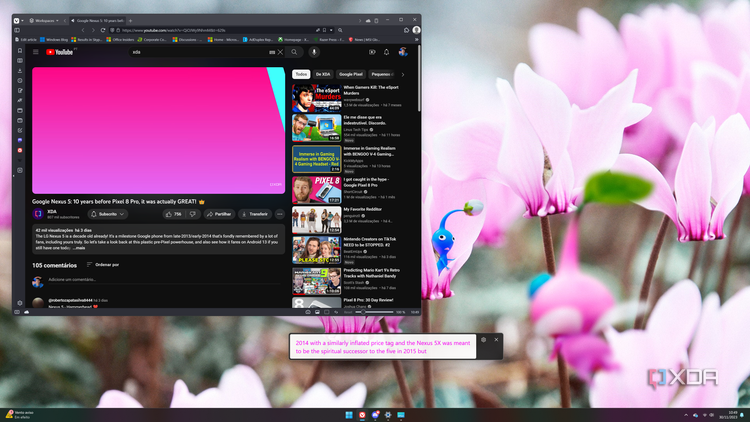Click the add comment field

pyautogui.click(x=165, y=280)
